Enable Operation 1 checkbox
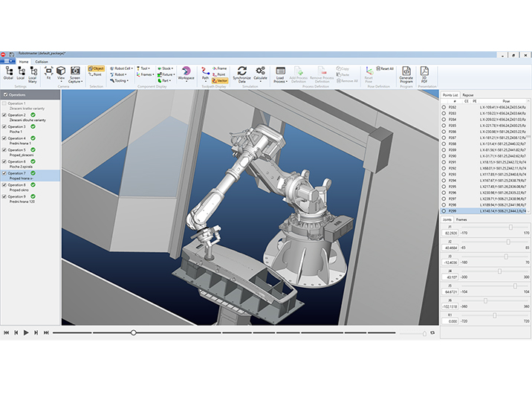This screenshot has width=532, height=403. click(4, 103)
